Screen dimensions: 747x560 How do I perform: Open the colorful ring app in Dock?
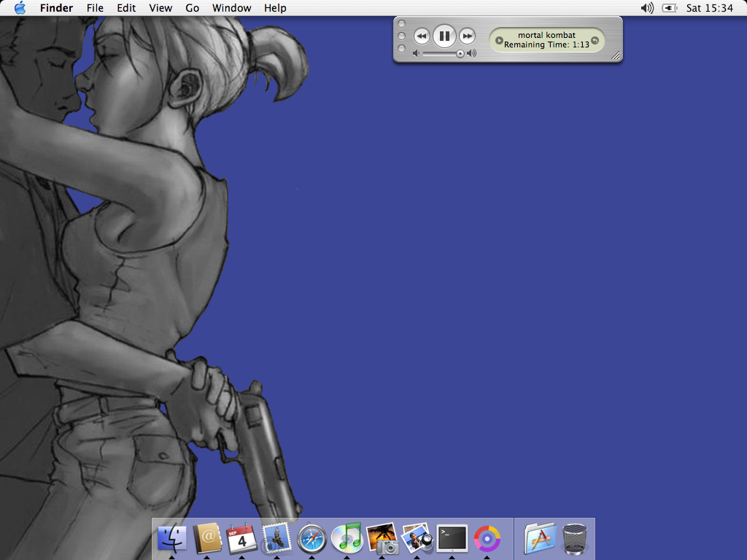487,539
